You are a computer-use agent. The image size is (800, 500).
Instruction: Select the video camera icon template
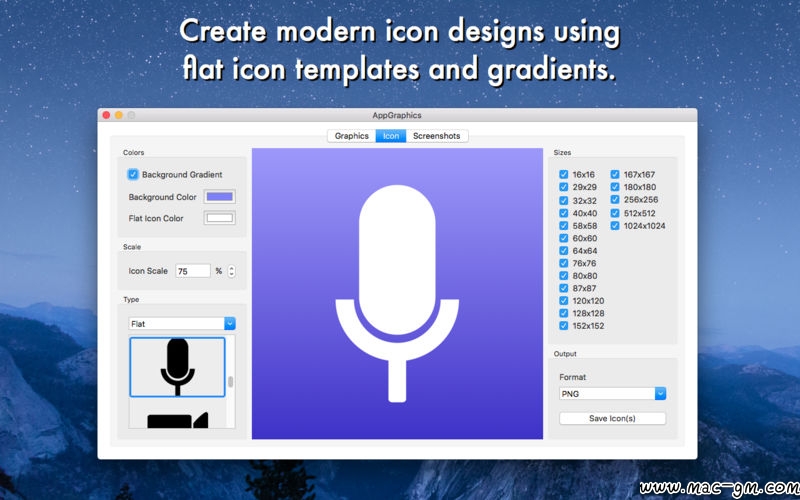[x=177, y=419]
